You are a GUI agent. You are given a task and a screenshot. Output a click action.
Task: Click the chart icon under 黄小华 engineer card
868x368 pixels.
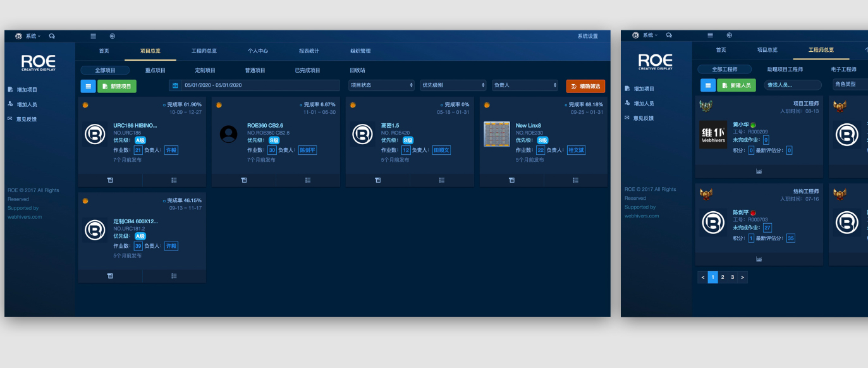[759, 171]
